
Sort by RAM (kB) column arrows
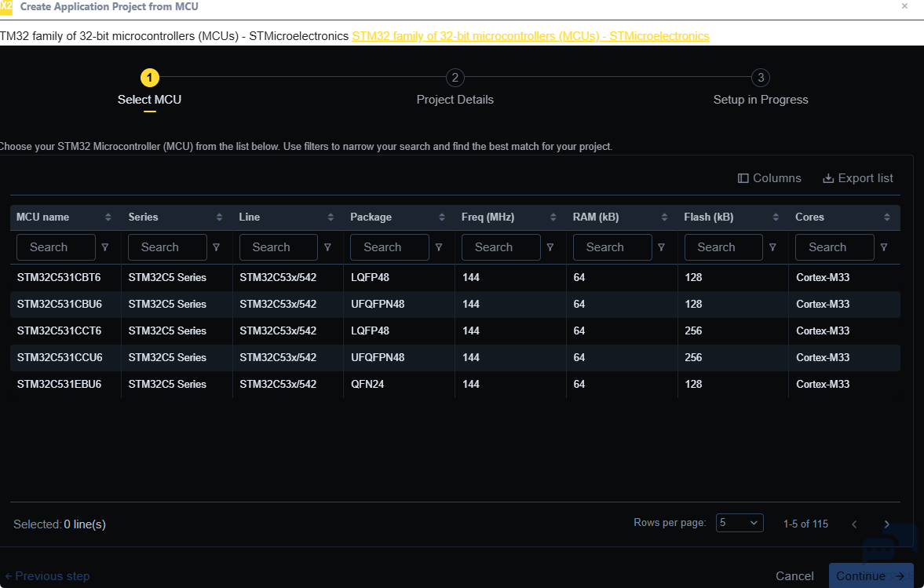tap(665, 217)
